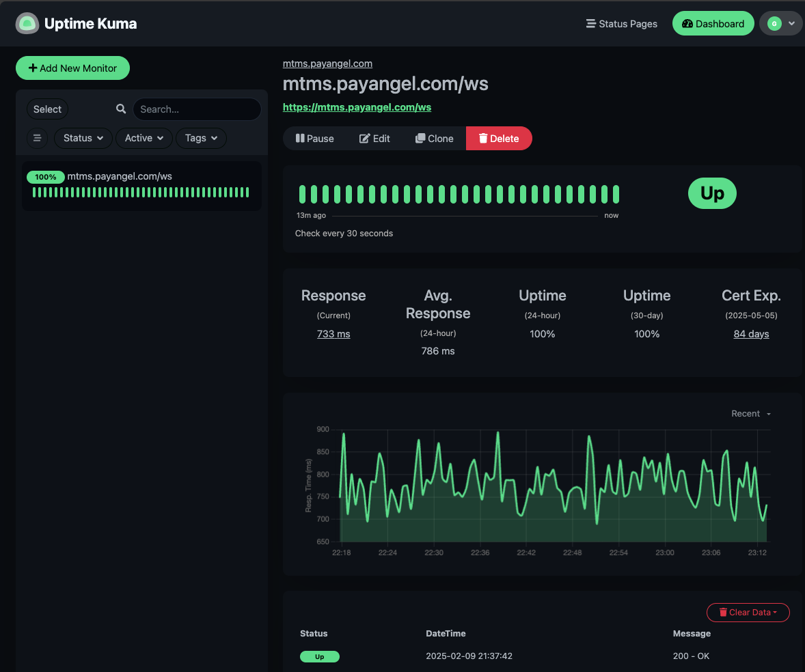Expand the Status filter dropdown
Screen dimensions: 805x672
83,138
